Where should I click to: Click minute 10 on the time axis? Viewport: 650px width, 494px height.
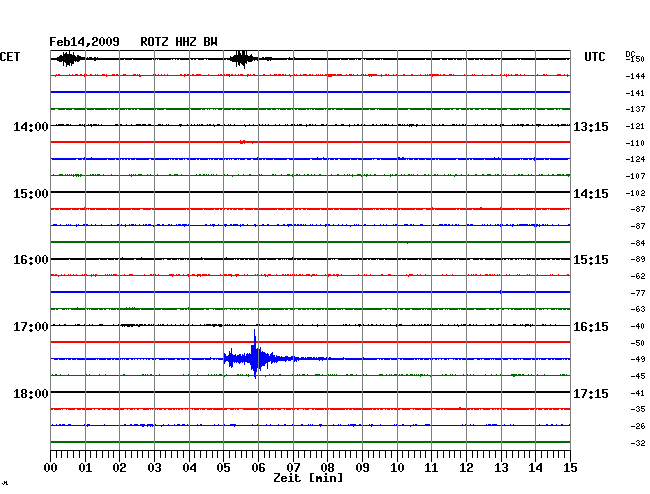pyautogui.click(x=397, y=467)
